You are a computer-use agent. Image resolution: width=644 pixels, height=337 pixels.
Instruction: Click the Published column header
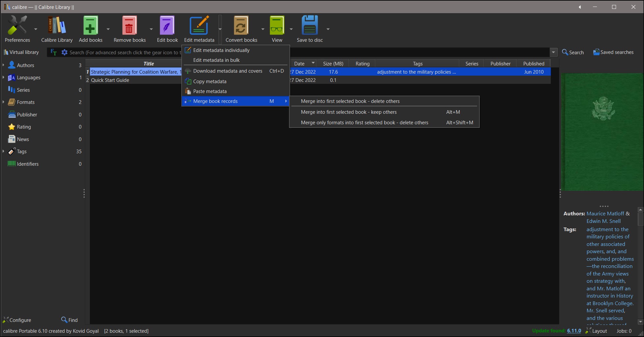point(534,63)
